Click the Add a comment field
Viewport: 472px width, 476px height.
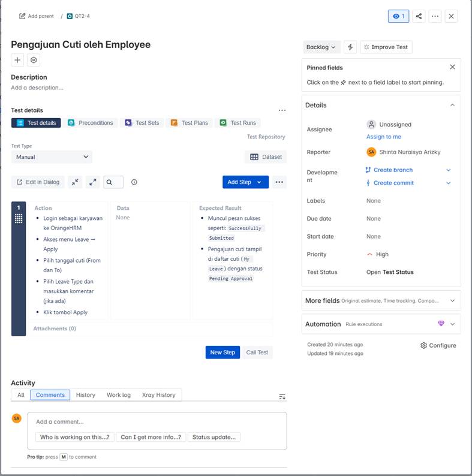[157, 422]
